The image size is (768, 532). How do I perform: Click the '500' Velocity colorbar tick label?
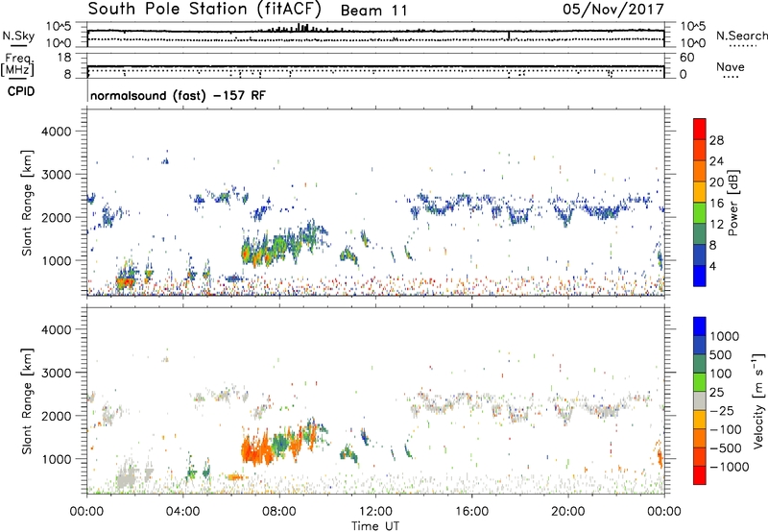[721, 354]
